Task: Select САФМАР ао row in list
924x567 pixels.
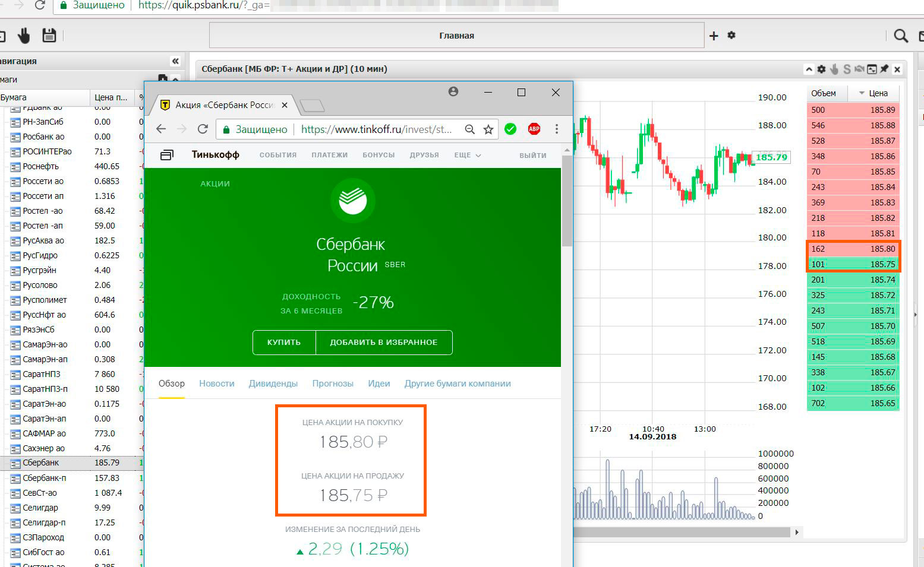Action: coord(72,433)
